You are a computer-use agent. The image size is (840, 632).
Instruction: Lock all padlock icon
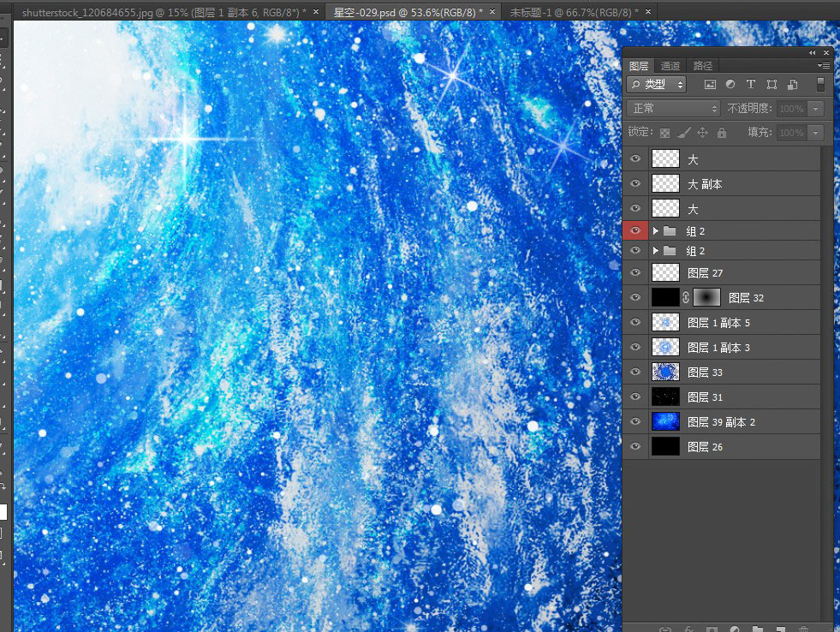(722, 132)
